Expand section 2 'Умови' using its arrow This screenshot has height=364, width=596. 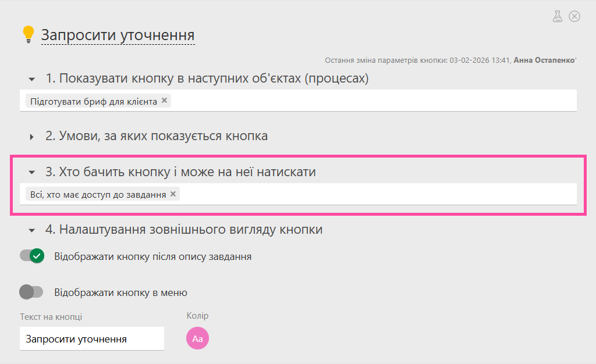tap(32, 137)
